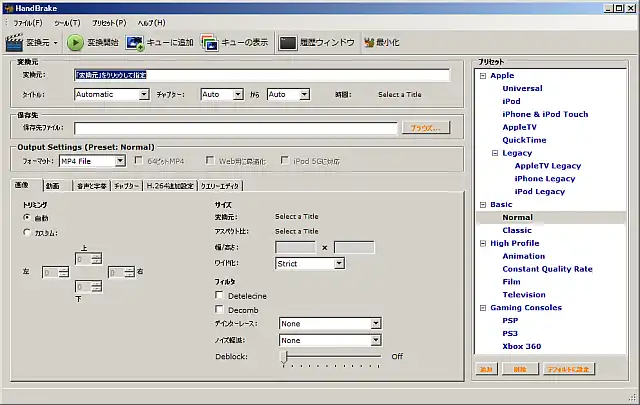The width and height of the screenshot is (640, 405).
Task: Select the AppleTV Legacy preset
Action: point(548,166)
